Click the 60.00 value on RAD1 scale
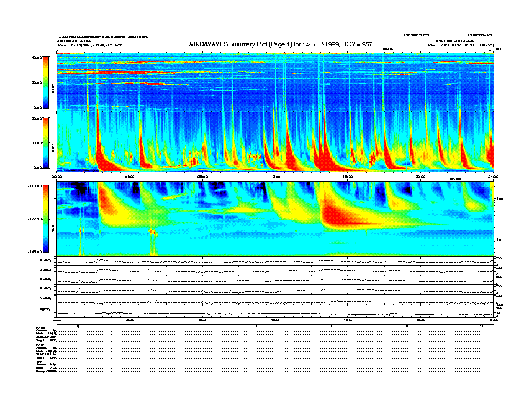Screen dimensions: 532x411 click(x=36, y=118)
